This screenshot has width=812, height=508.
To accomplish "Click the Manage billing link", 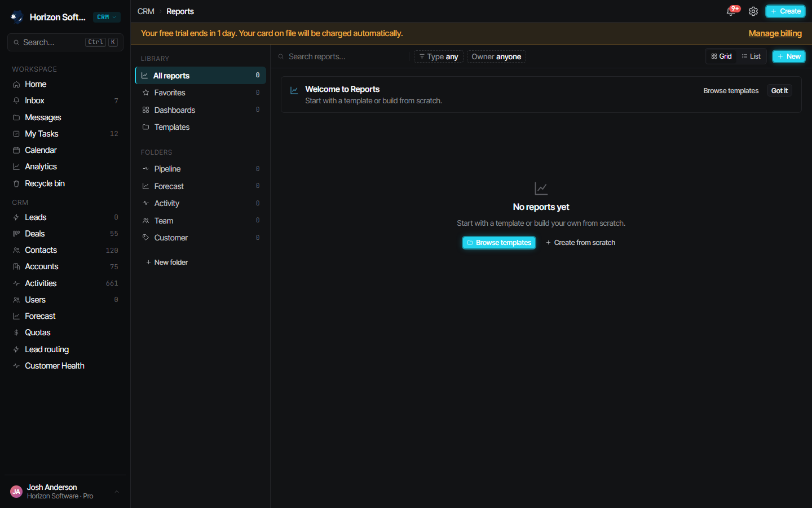I will coord(775,33).
